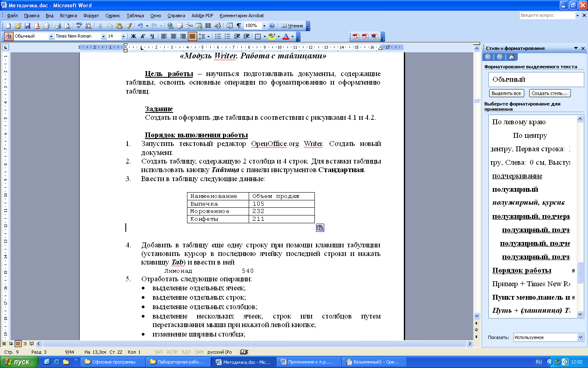588x368 pixels.
Task: Activate the Format Painter brush
Action: point(129,26)
